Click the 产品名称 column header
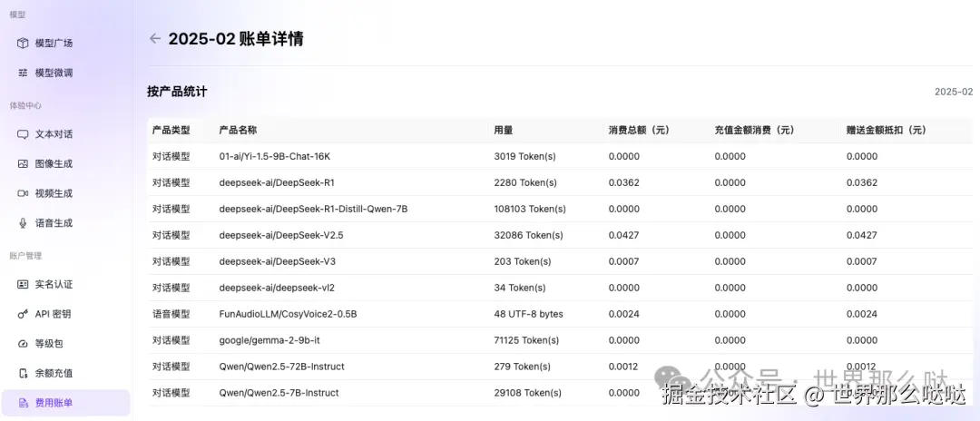 coord(238,130)
